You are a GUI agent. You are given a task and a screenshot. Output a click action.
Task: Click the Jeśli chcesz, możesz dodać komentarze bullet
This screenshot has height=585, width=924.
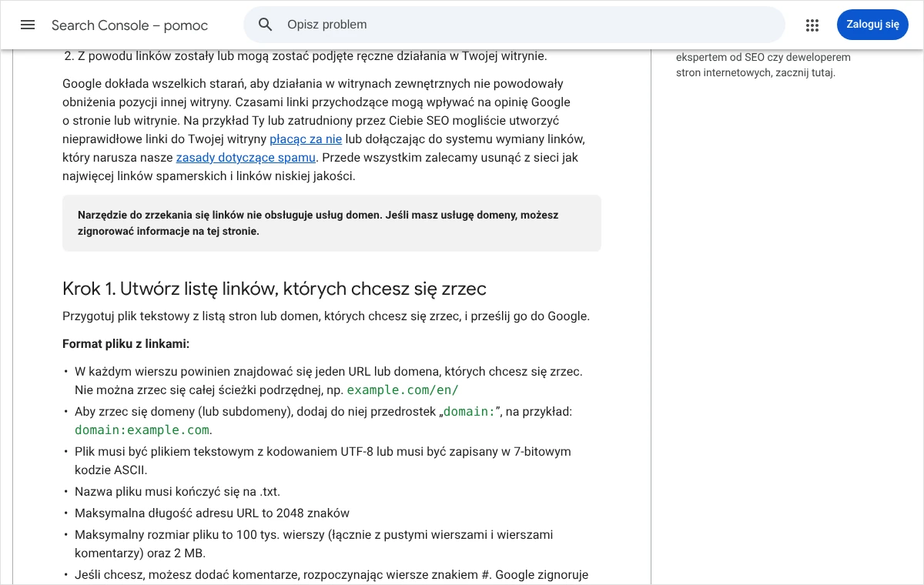click(x=331, y=575)
